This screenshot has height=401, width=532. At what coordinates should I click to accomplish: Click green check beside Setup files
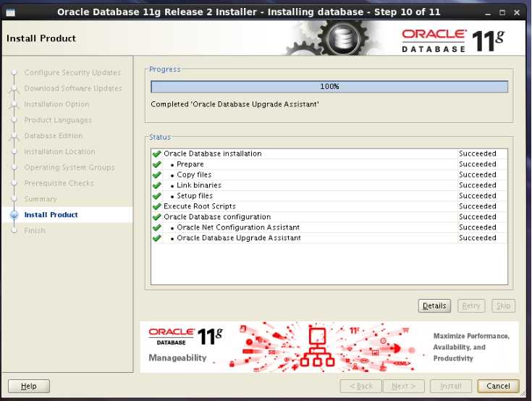(x=157, y=195)
